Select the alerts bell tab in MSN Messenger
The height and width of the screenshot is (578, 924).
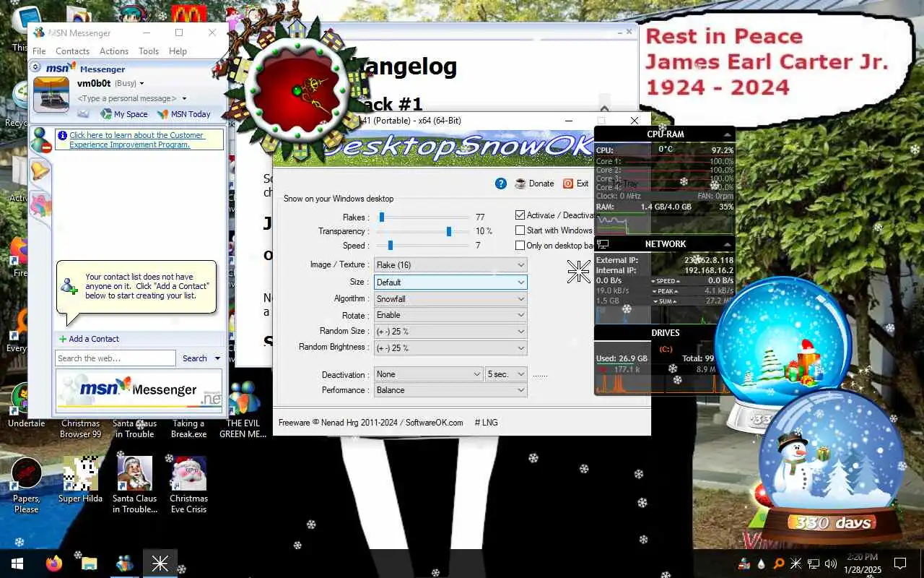coord(40,171)
